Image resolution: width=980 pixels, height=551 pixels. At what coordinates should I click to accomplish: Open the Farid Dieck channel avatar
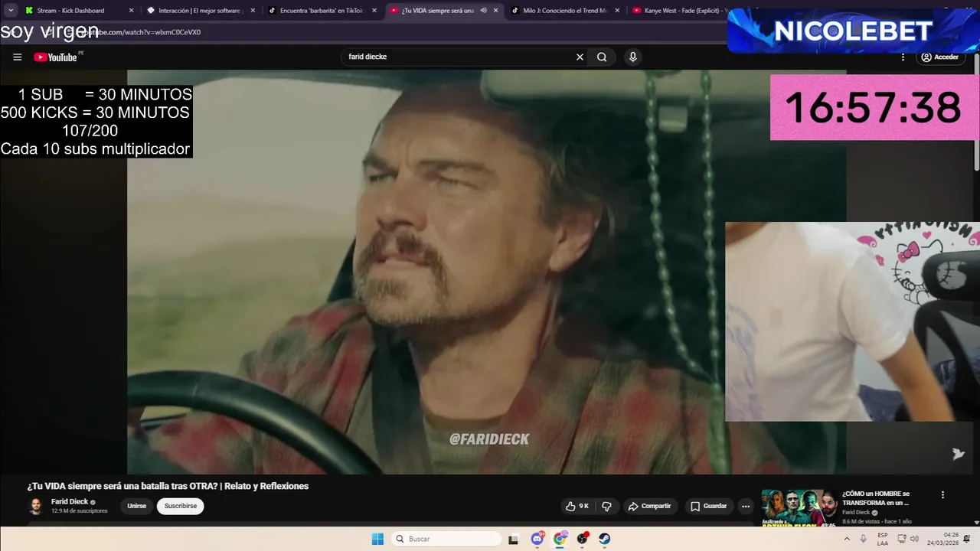(35, 506)
